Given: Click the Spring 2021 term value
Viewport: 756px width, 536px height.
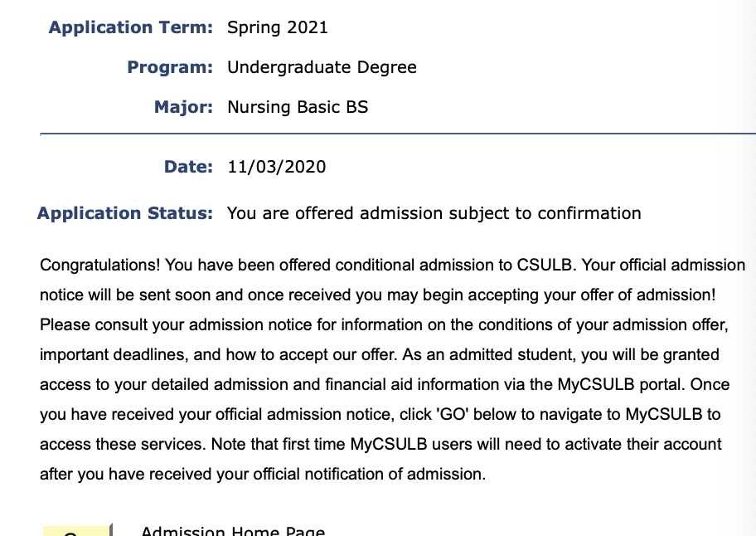Looking at the screenshot, I should (278, 27).
